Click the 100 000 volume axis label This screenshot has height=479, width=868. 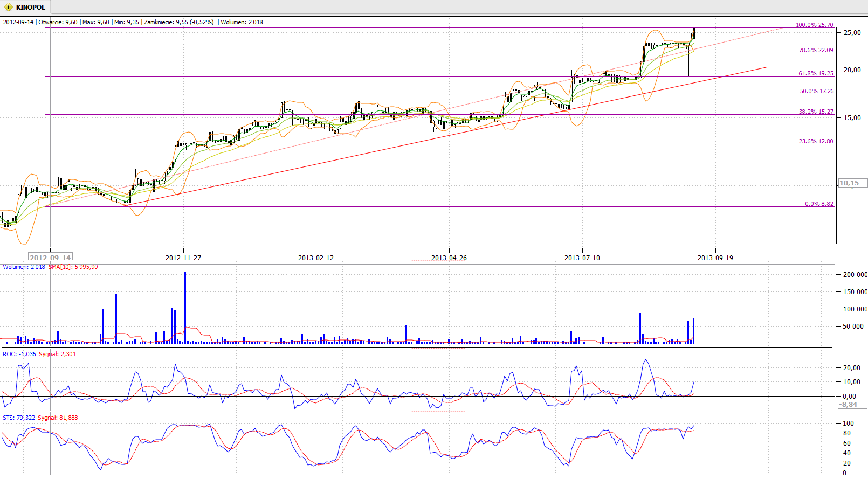pyautogui.click(x=856, y=309)
